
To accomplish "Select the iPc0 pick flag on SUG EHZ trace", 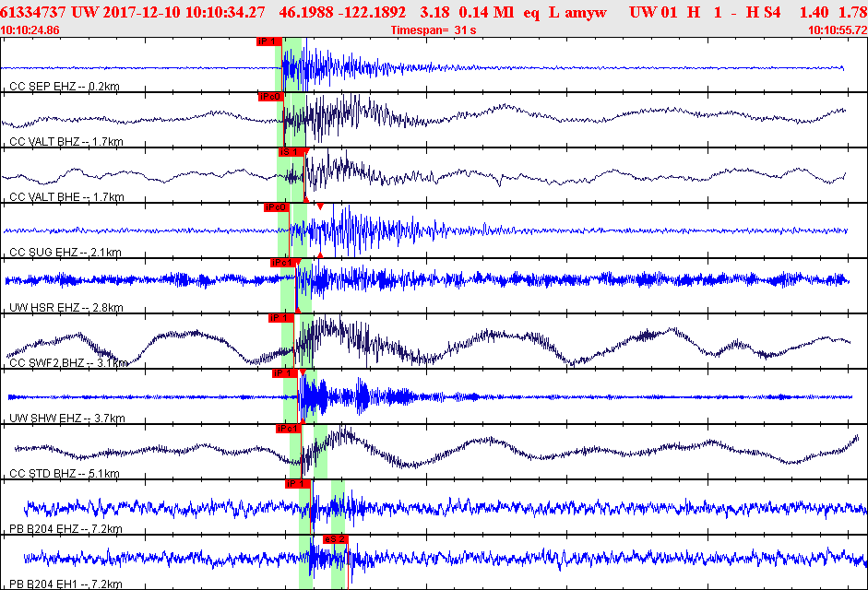I will pos(277,207).
